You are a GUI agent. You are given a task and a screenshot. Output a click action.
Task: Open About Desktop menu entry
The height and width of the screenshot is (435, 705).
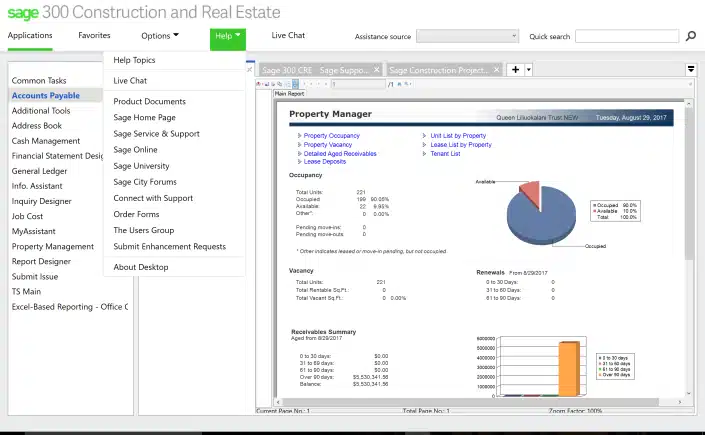coord(141,267)
